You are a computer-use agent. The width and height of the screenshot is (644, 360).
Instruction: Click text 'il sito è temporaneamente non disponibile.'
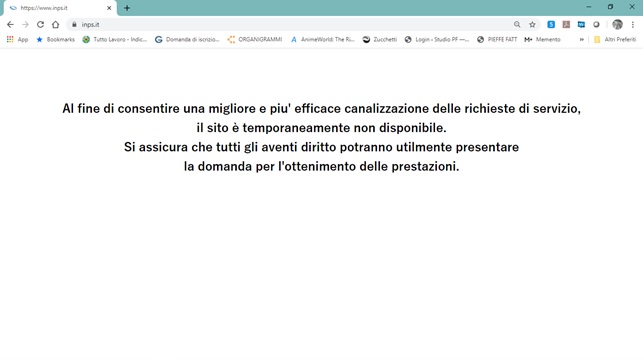coord(321,128)
